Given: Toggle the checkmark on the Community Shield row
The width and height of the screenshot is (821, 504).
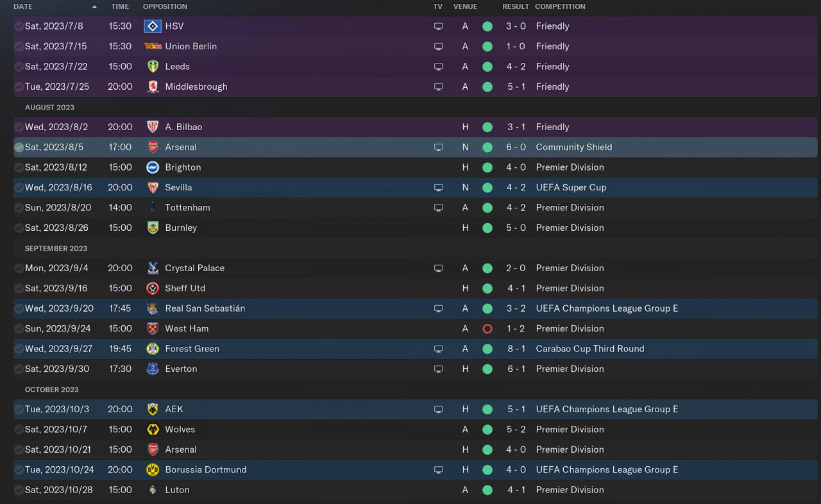Looking at the screenshot, I should point(19,147).
